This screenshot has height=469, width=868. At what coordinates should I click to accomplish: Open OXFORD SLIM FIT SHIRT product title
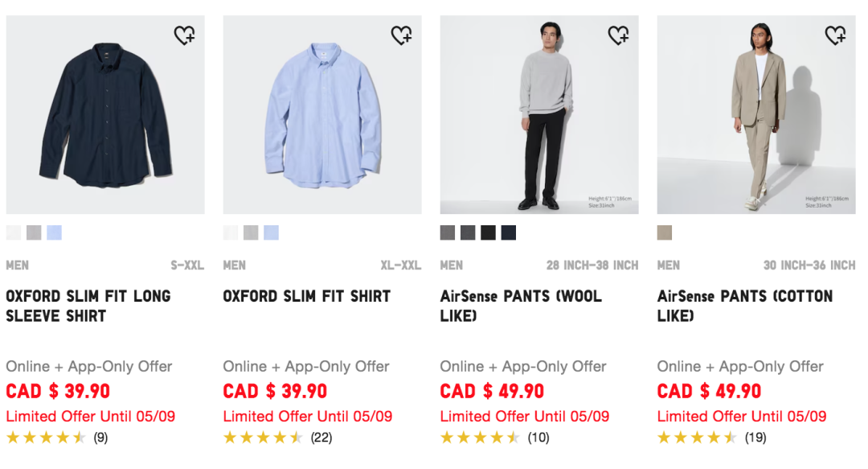[307, 296]
